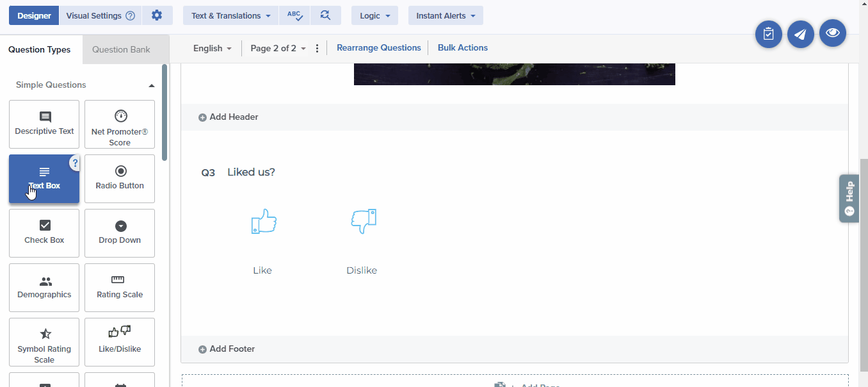Viewport: 868px width, 387px height.
Task: Collapse the Simple Questions section
Action: tap(151, 85)
